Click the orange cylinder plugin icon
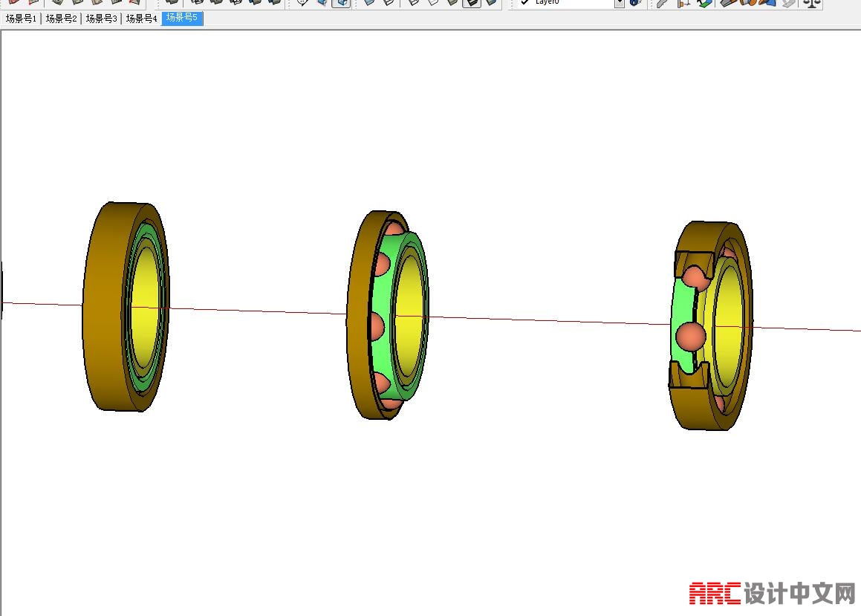 click(748, 3)
